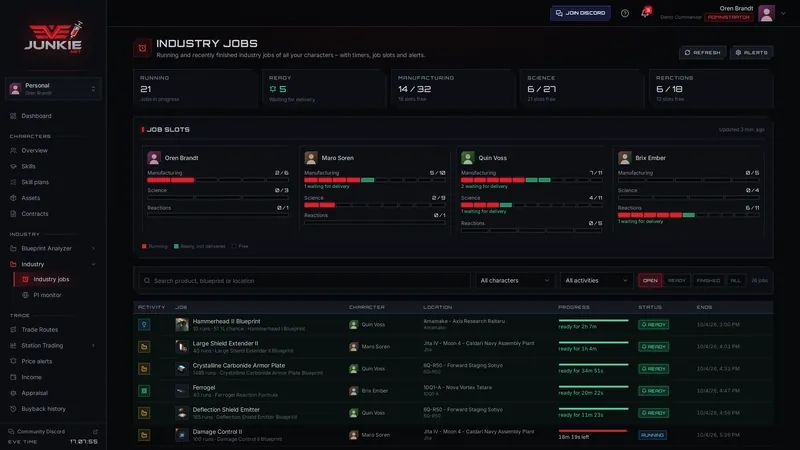Open the help question mark icon
Viewport: 800px width, 450px height.
624,13
